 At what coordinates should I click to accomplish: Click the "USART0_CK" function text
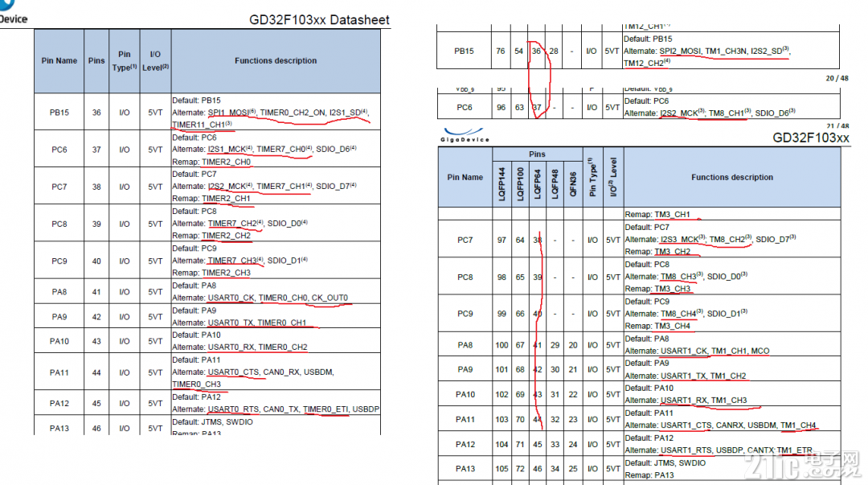(x=231, y=298)
